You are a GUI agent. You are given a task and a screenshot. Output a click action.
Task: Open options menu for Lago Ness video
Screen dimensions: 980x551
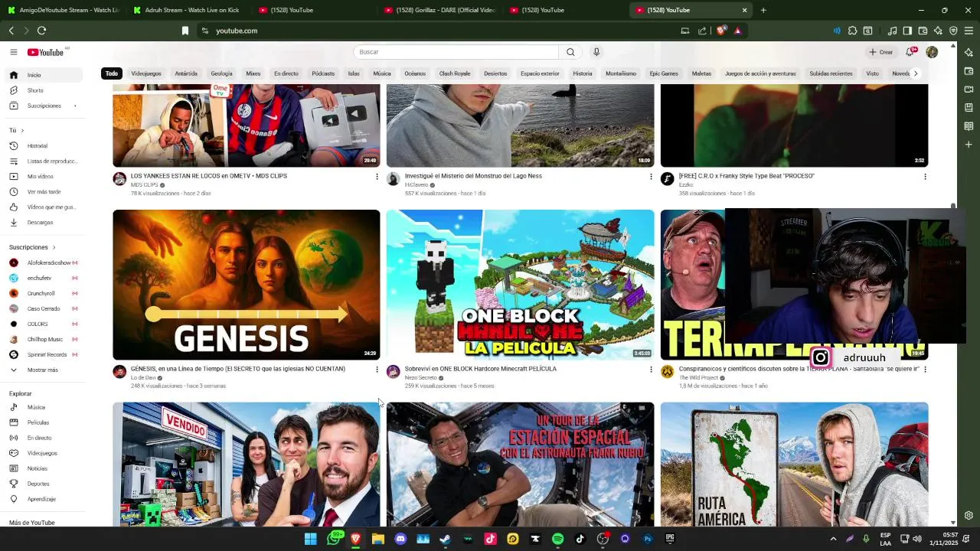pyautogui.click(x=651, y=176)
